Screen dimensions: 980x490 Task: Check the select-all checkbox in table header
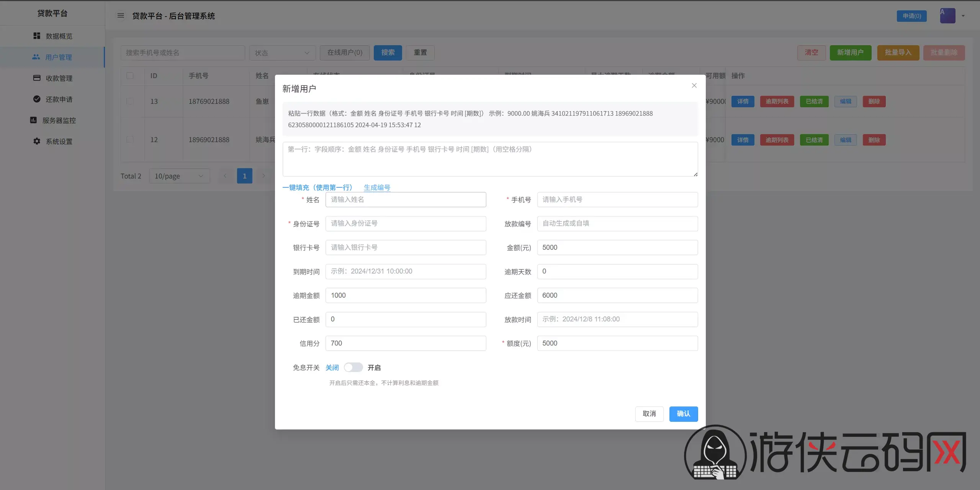(130, 75)
